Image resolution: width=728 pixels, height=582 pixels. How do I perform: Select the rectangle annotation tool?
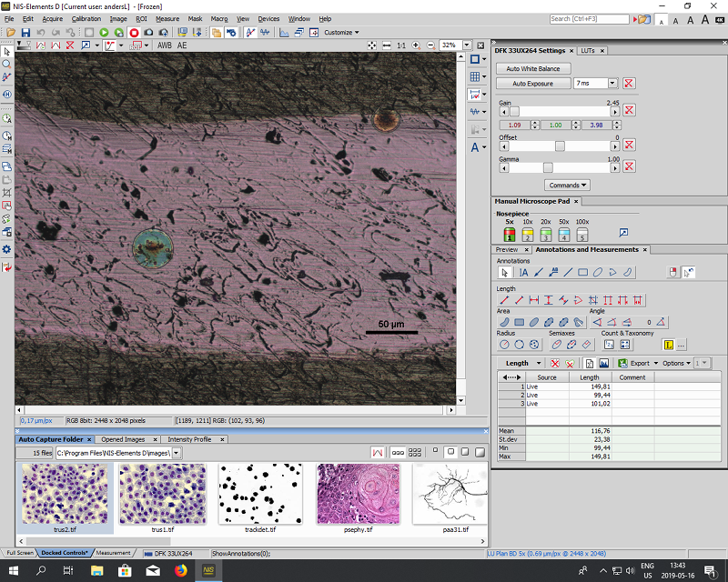click(x=582, y=272)
